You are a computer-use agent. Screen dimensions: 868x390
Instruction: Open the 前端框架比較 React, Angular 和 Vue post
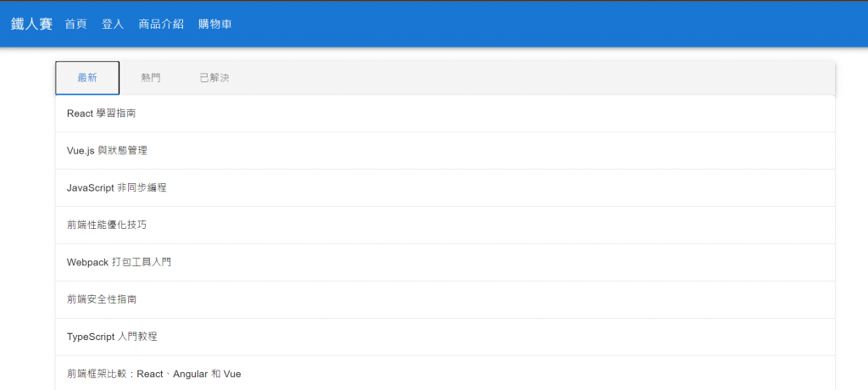(x=153, y=373)
